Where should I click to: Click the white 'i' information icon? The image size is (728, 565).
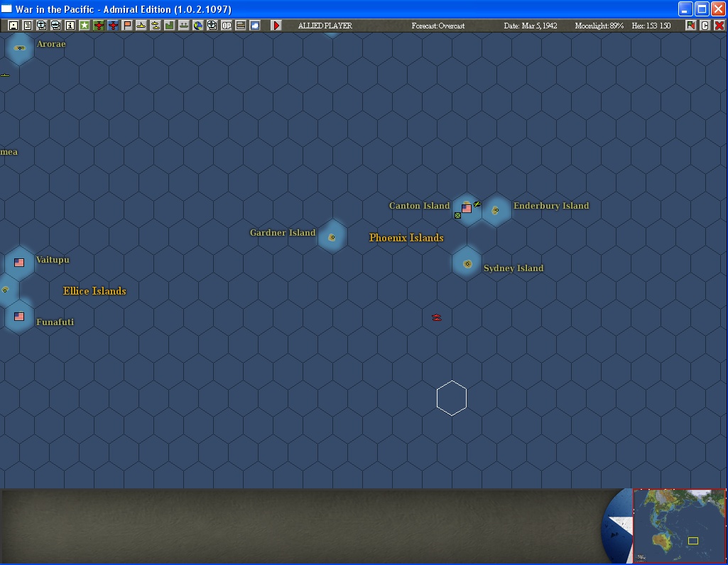[x=70, y=26]
